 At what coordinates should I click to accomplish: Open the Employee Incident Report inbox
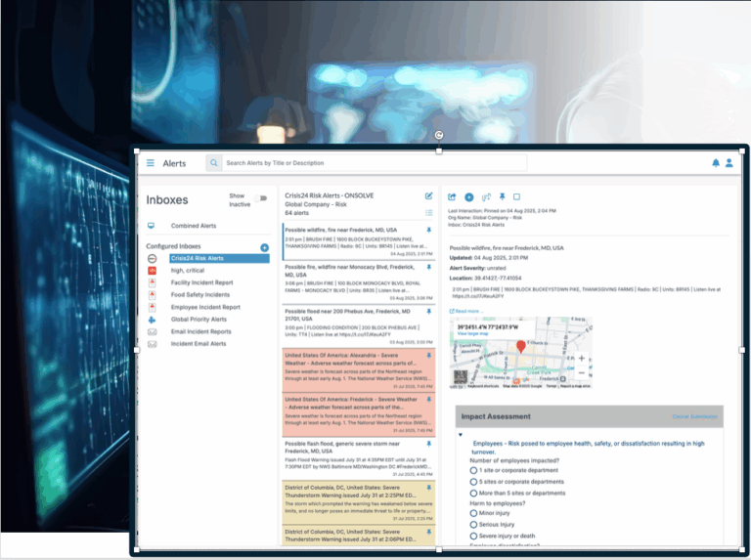[205, 307]
